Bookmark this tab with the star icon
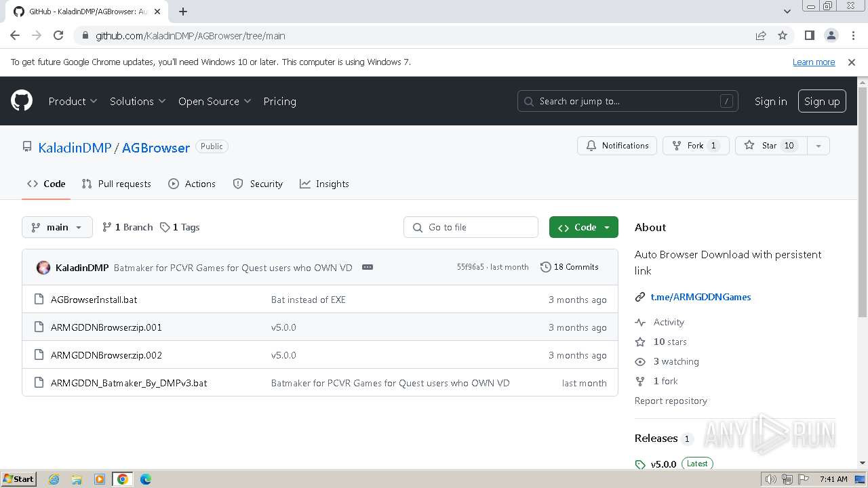 pos(783,36)
